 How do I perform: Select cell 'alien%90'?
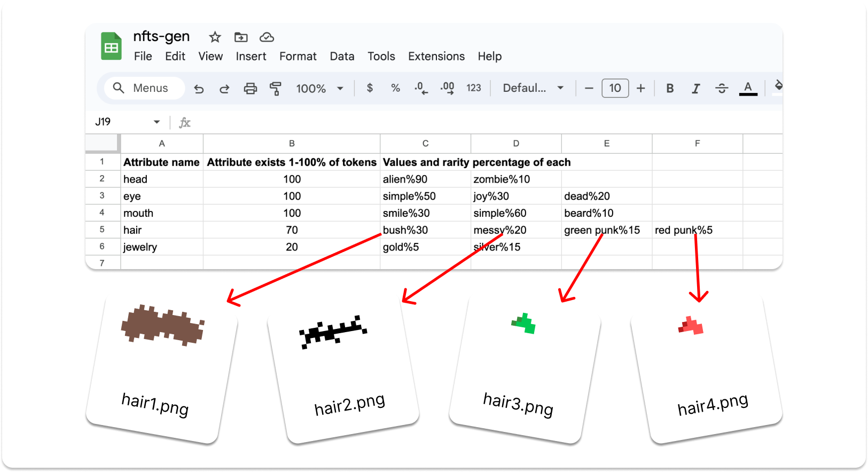[425, 179]
